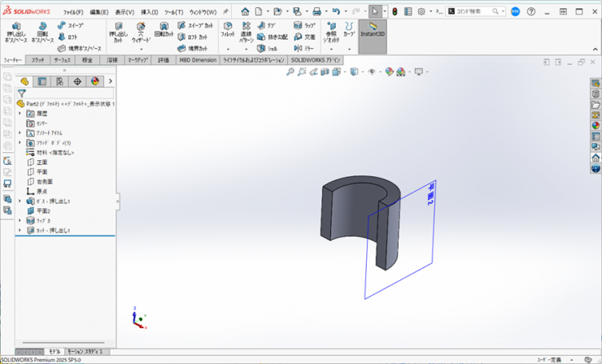Select 平面2 in the feature tree

43,210
